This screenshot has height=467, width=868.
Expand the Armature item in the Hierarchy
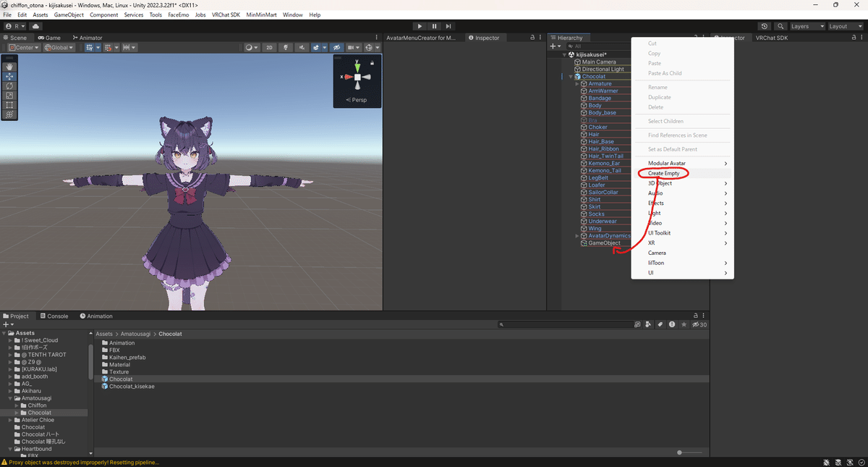(576, 83)
